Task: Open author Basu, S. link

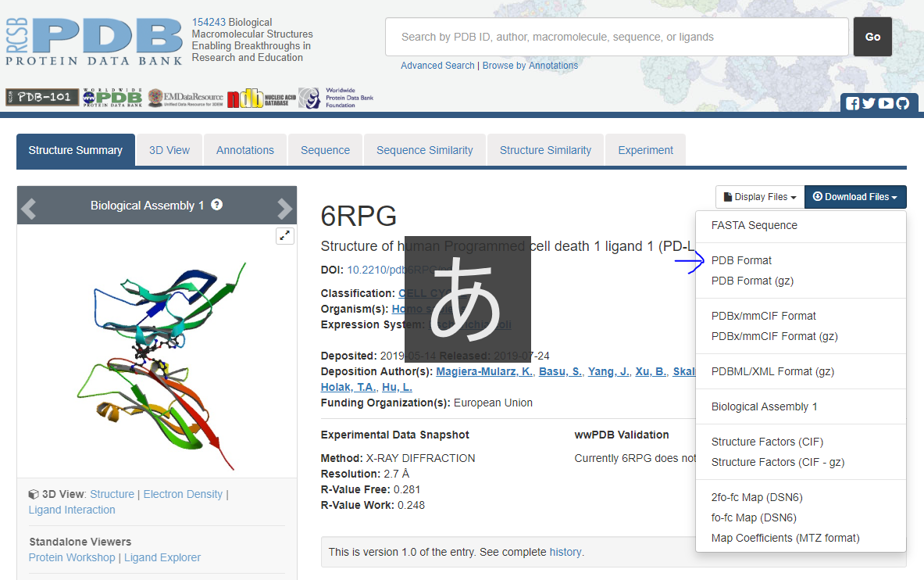Action: coord(560,371)
